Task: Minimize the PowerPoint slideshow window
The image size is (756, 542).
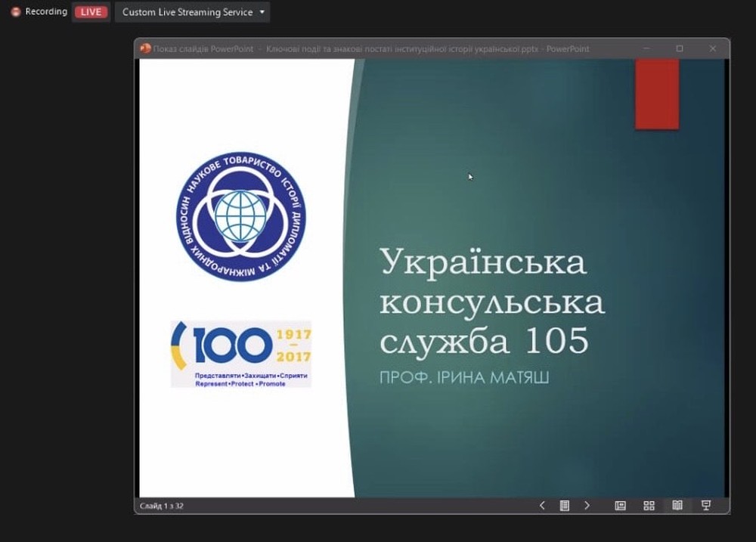Action: 646,48
